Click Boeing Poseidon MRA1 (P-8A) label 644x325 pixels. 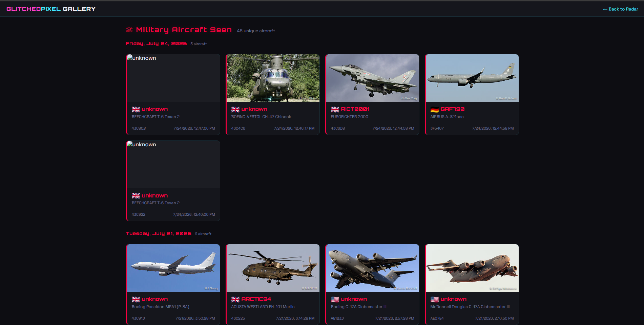point(161,307)
